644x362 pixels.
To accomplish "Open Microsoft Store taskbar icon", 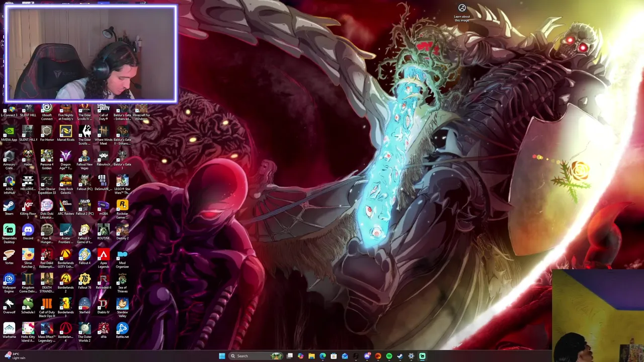I will (x=334, y=356).
